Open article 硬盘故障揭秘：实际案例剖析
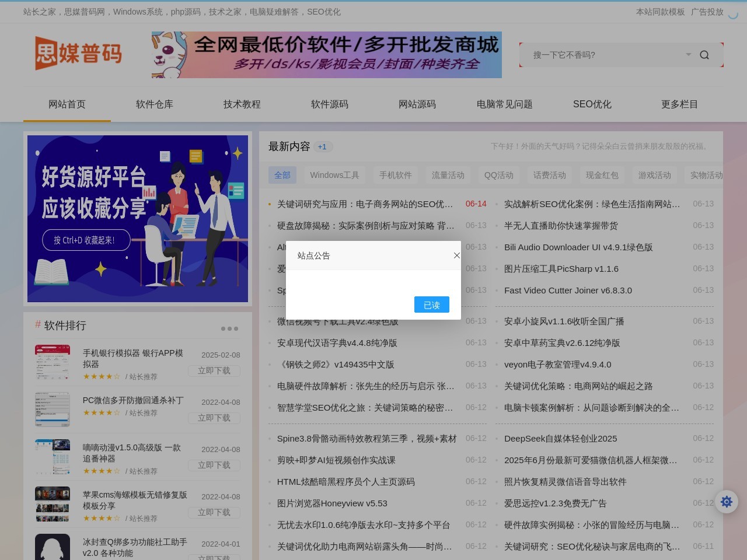Viewport: 747px width, 560px height. (x=366, y=226)
